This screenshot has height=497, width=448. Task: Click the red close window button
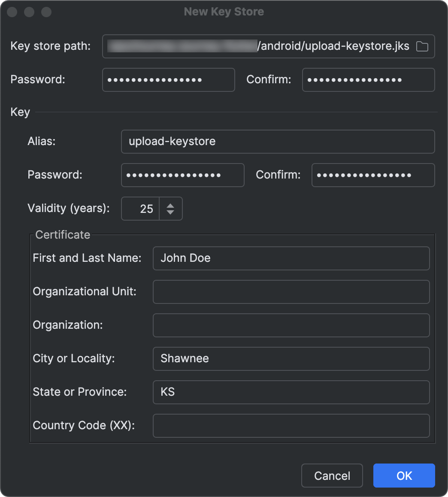(12, 12)
